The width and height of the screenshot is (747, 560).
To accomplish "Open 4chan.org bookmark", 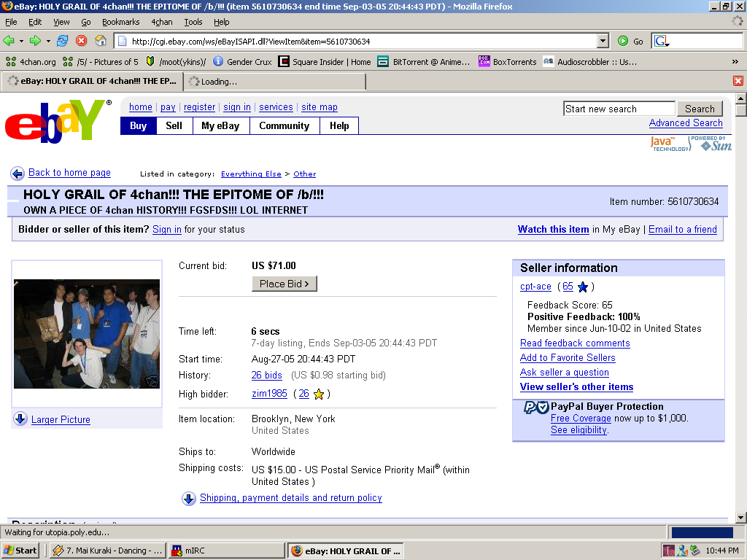I will [x=31, y=62].
